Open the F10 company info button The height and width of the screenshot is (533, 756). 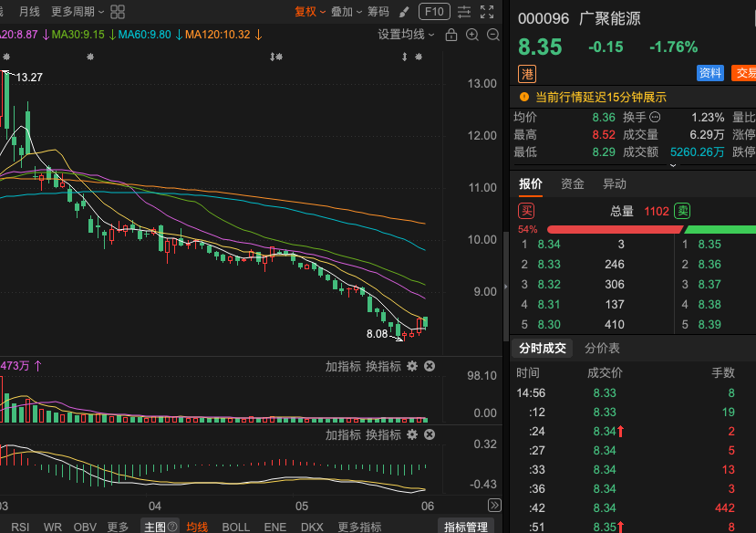click(434, 12)
